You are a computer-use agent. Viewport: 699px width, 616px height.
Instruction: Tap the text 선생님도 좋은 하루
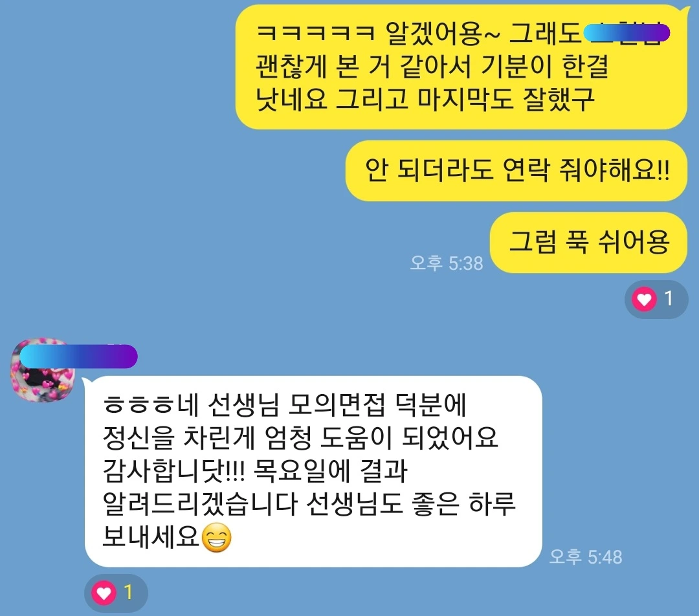[412, 503]
